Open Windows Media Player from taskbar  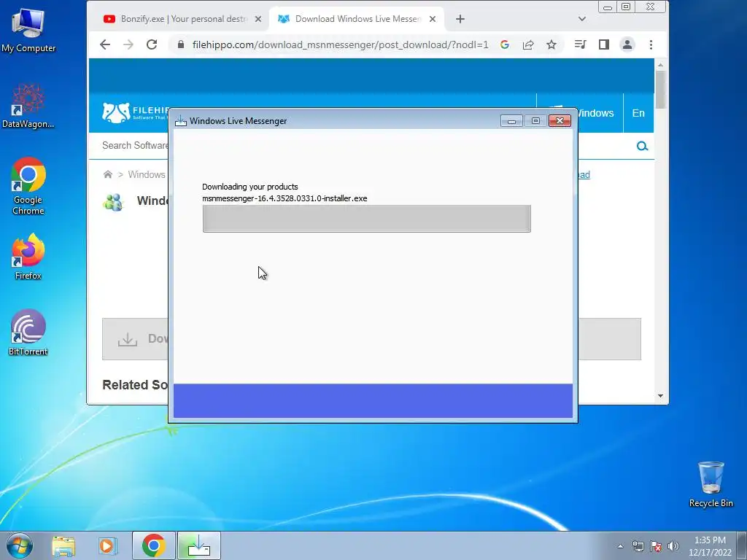tap(108, 546)
